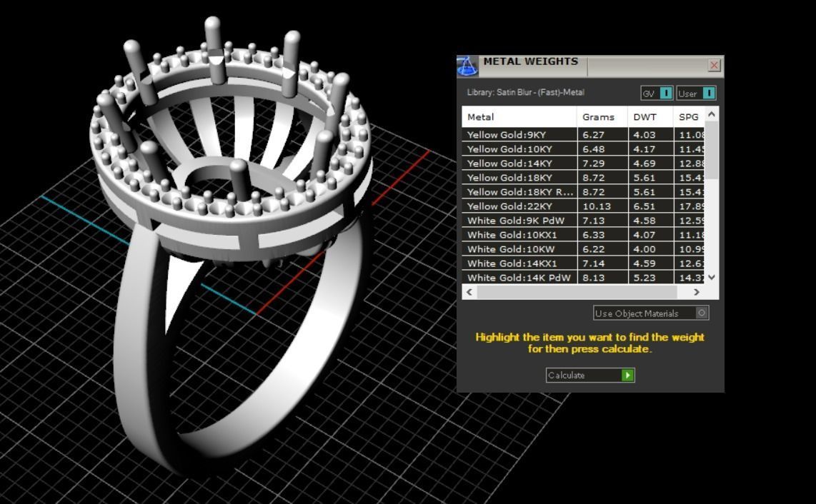Select the White Gold:10KW row
This screenshot has height=504, width=816.
(583, 249)
